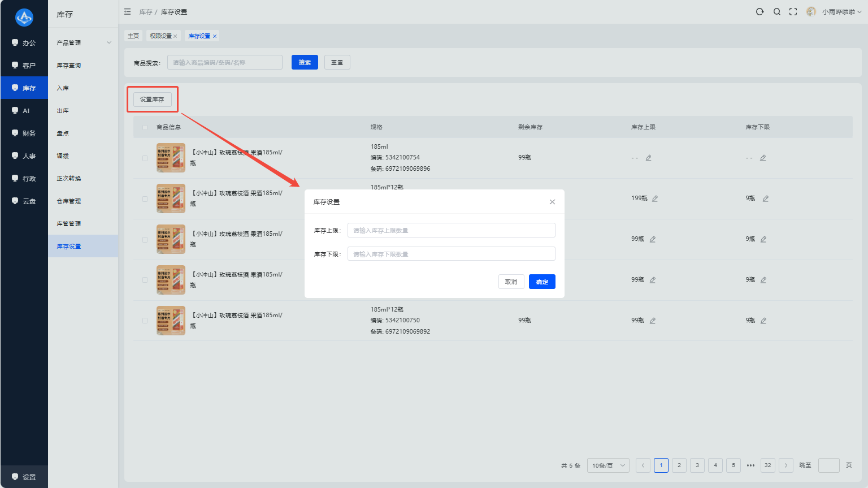The width and height of the screenshot is (868, 488).
Task: Click the refresh icon in top bar
Action: pos(759,12)
